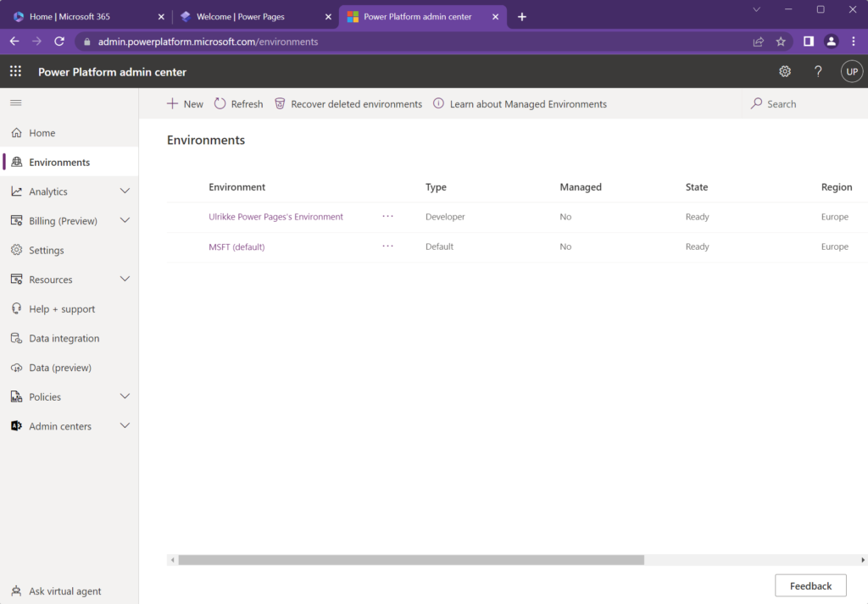Click the search magnifier icon
This screenshot has height=604, width=868.
click(x=756, y=103)
